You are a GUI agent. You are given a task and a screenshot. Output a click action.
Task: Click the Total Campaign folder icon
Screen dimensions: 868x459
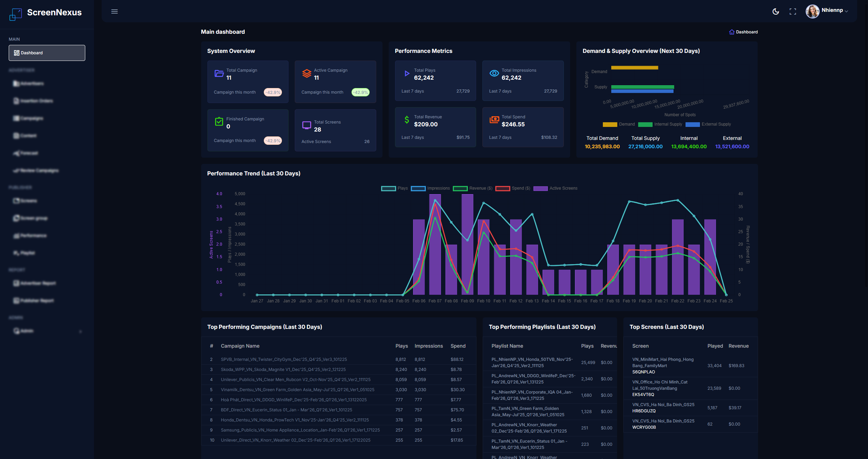point(219,73)
